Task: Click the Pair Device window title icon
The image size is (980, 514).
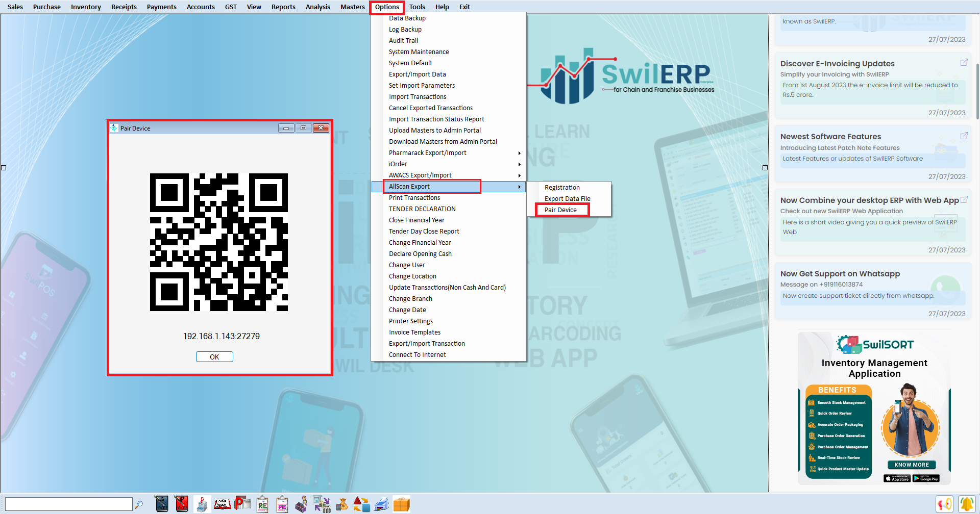Action: [114, 128]
